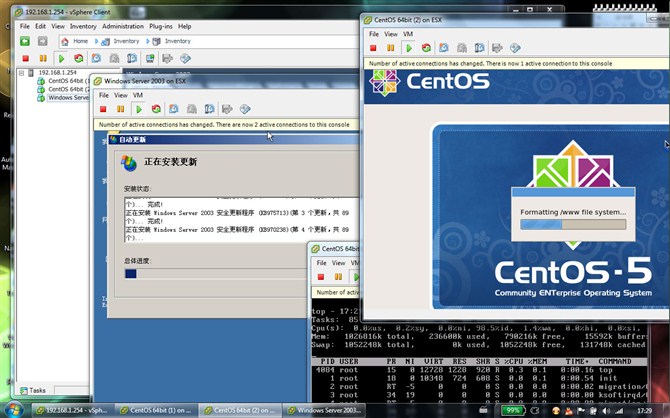The height and width of the screenshot is (418, 670).
Task: Reset the Windows Server 2003 VM
Action: point(156,109)
